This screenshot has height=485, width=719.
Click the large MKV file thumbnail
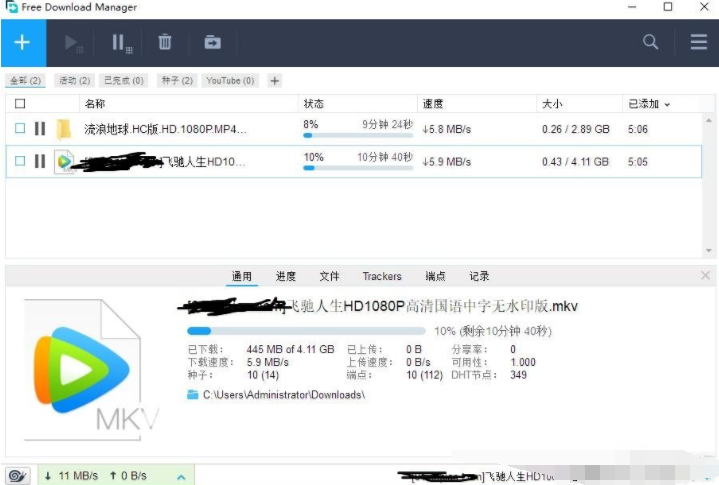[87, 370]
